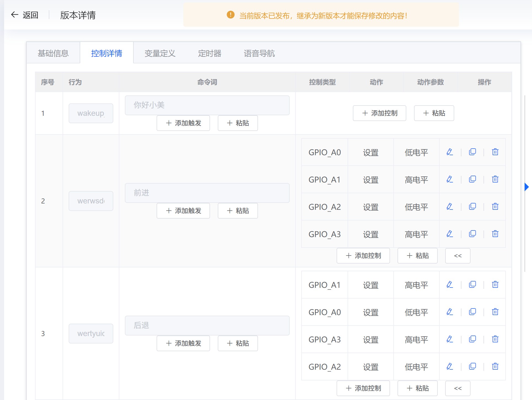This screenshot has width=532, height=400.
Task: Delete the GPIO_A0 entry in row 3
Action: [x=495, y=312]
